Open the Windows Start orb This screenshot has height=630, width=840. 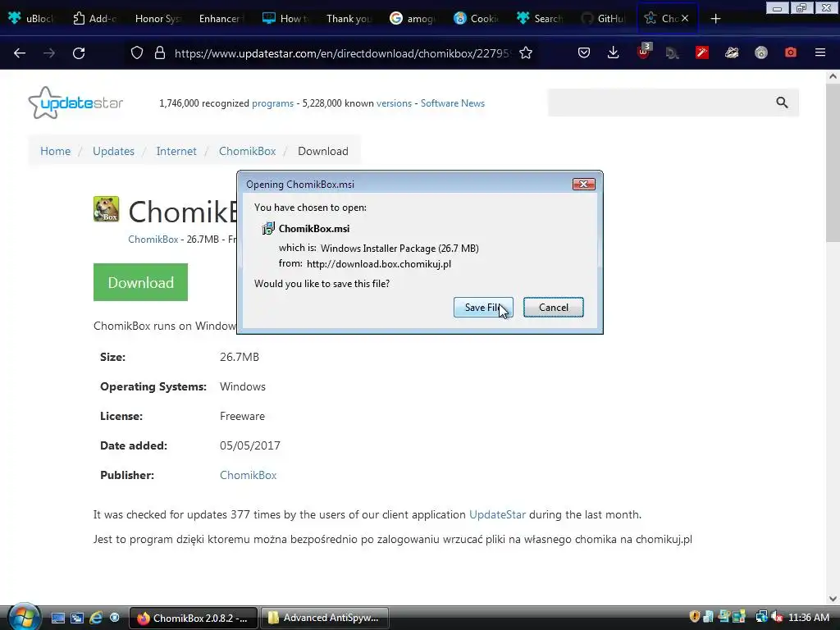(23, 617)
